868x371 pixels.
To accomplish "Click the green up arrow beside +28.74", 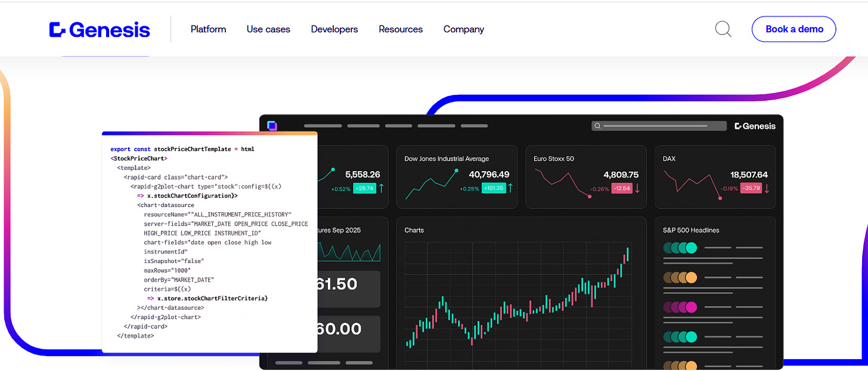I will (x=381, y=188).
